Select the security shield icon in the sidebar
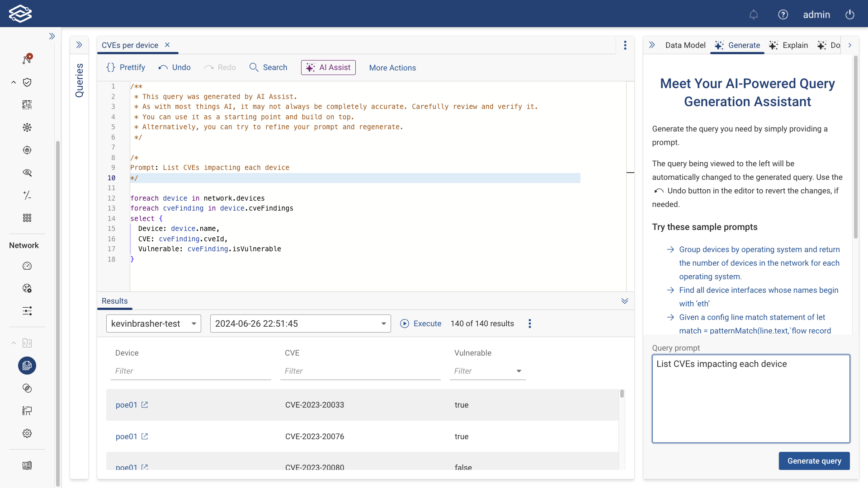 [x=27, y=82]
